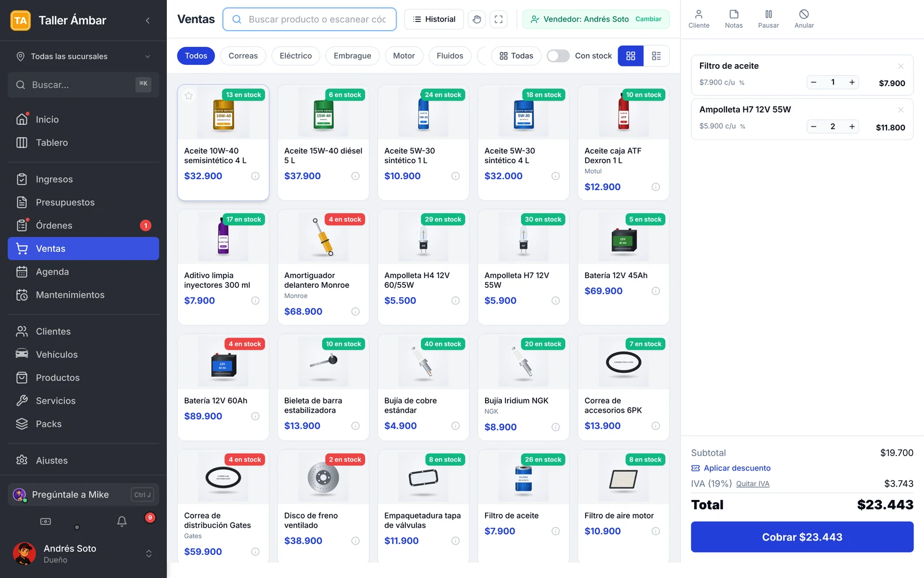Click the hand icon next to Historial
This screenshot has width=924, height=578.
pyautogui.click(x=476, y=19)
